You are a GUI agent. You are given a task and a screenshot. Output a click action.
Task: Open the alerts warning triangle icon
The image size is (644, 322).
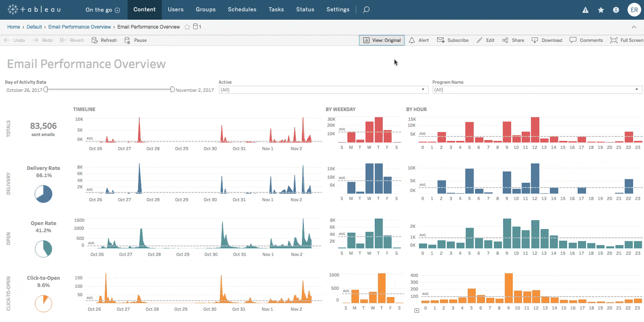point(585,10)
